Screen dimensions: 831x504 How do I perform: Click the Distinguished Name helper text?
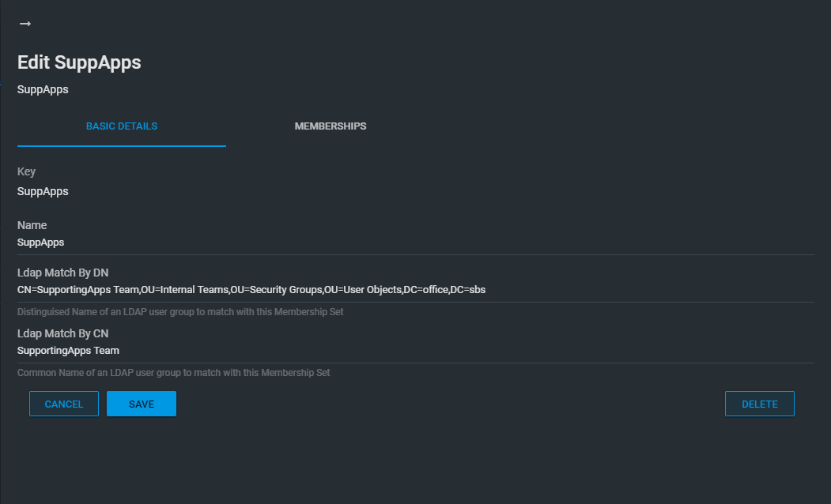[180, 312]
